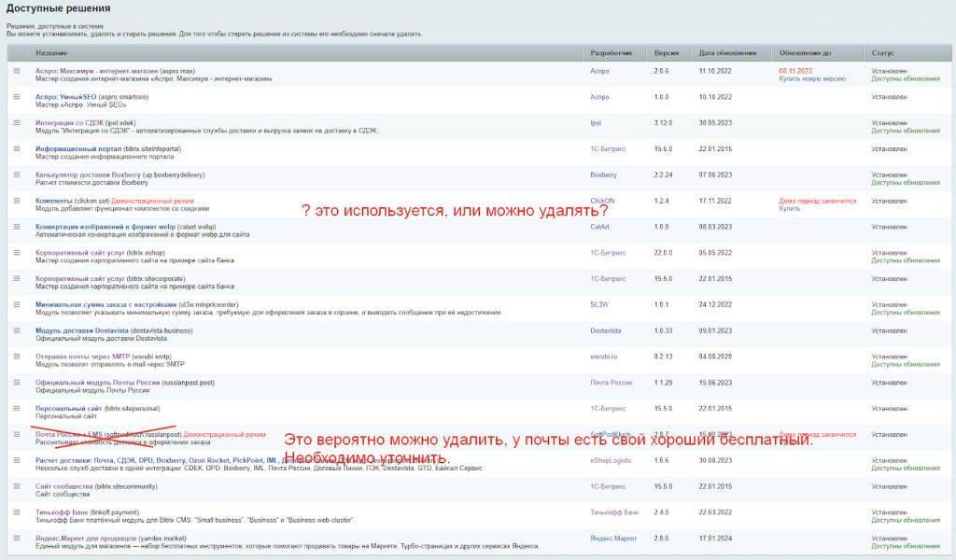Image resolution: width=956 pixels, height=560 pixels.
Task: Open developer link Тинькофф Банк
Action: (x=614, y=512)
